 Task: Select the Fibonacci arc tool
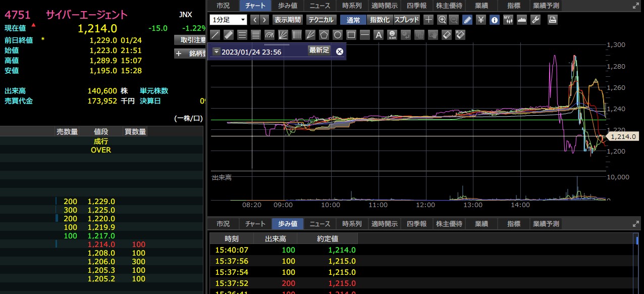pos(269,35)
